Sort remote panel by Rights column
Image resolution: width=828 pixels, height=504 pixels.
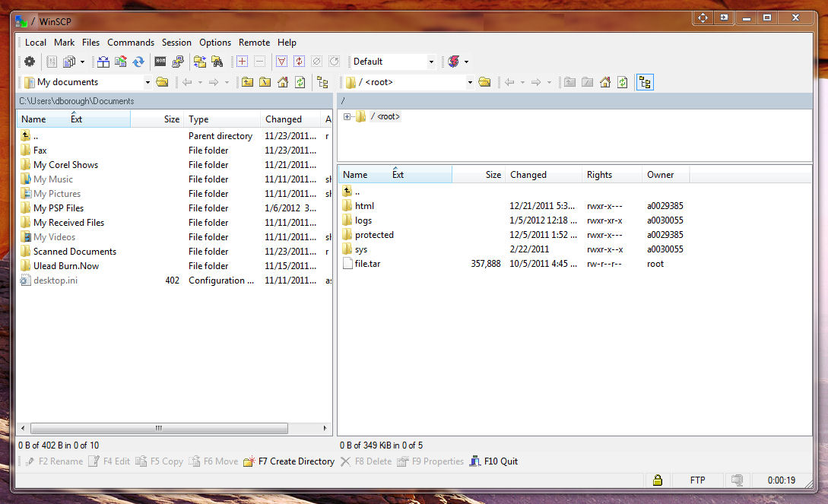[612, 175]
